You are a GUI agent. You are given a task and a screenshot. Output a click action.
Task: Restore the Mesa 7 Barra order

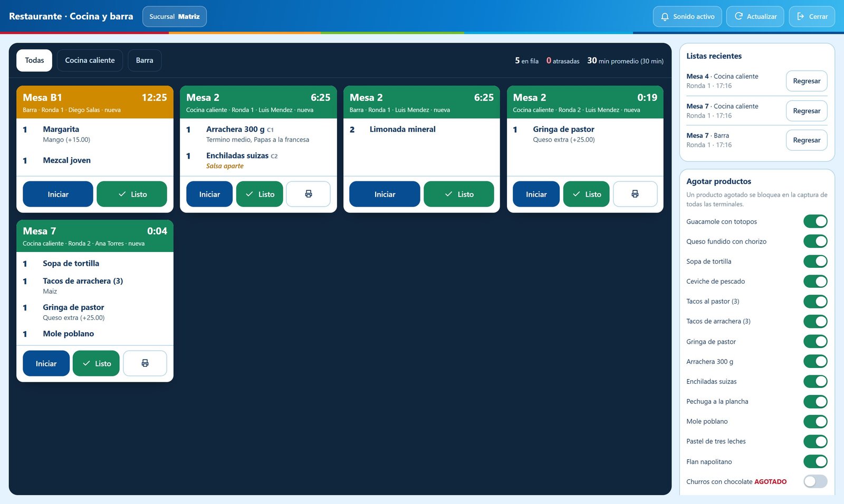click(x=807, y=140)
